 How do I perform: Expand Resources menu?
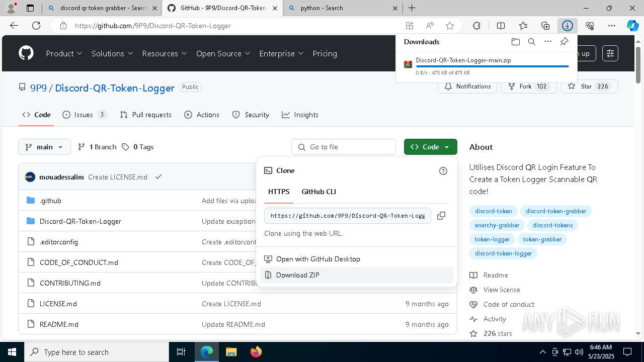point(165,53)
